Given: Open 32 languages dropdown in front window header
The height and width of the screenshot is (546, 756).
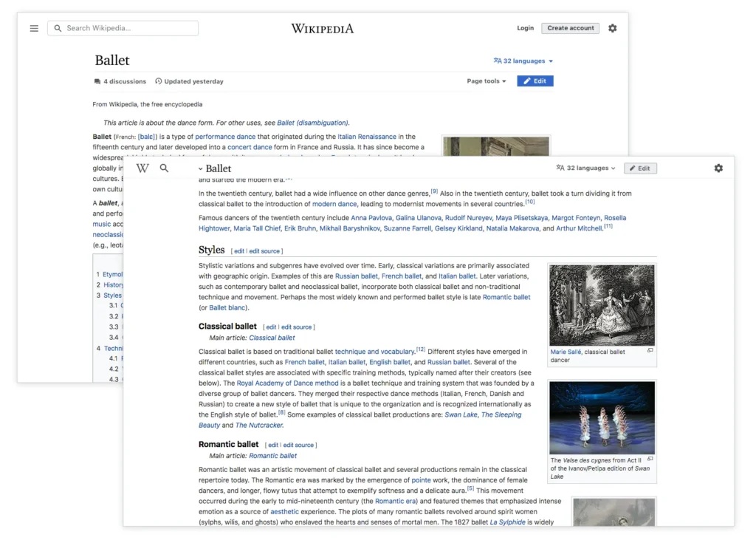Looking at the screenshot, I should 585,168.
